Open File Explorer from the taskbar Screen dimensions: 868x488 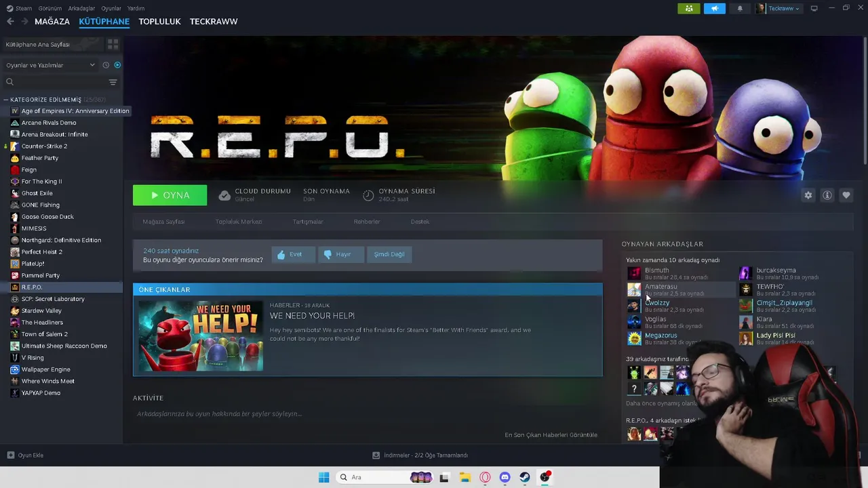click(x=465, y=477)
